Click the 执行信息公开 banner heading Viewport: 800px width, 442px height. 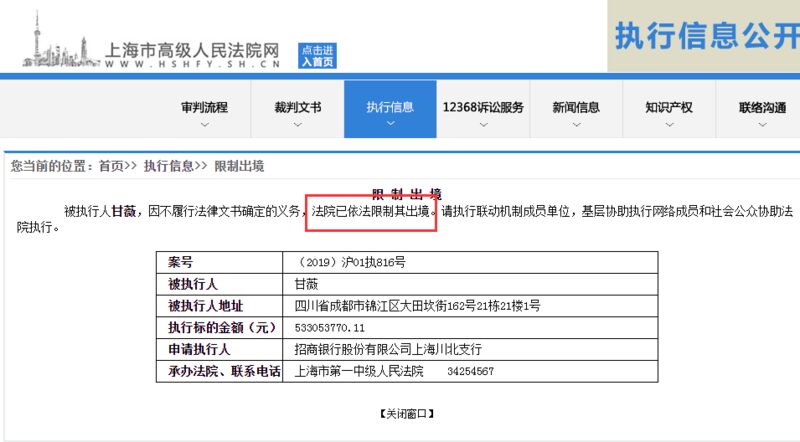(x=707, y=36)
